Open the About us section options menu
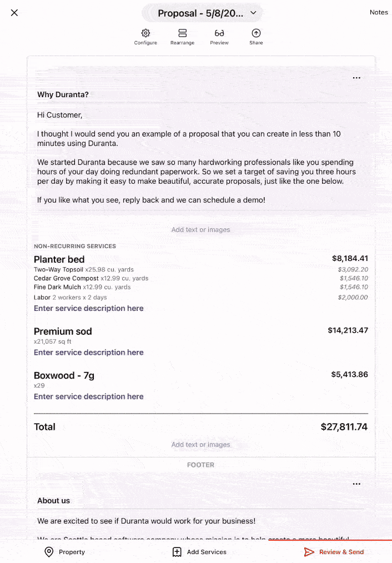 click(356, 484)
